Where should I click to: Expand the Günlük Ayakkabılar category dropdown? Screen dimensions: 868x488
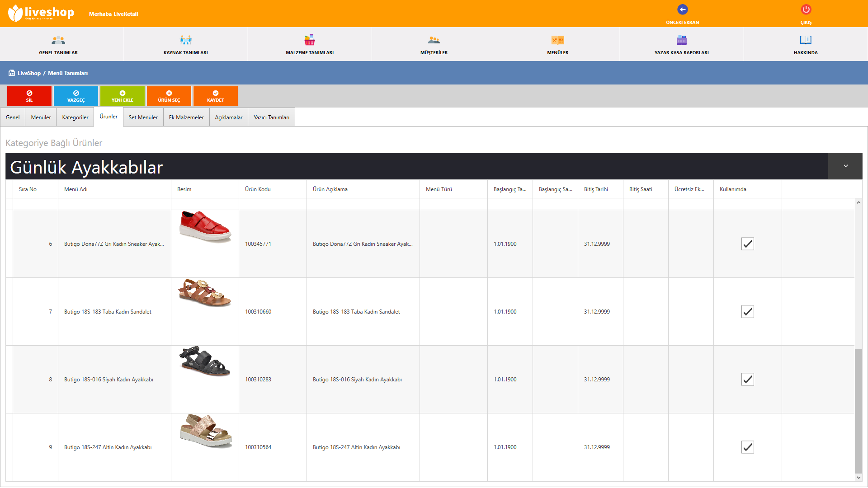coord(845,166)
